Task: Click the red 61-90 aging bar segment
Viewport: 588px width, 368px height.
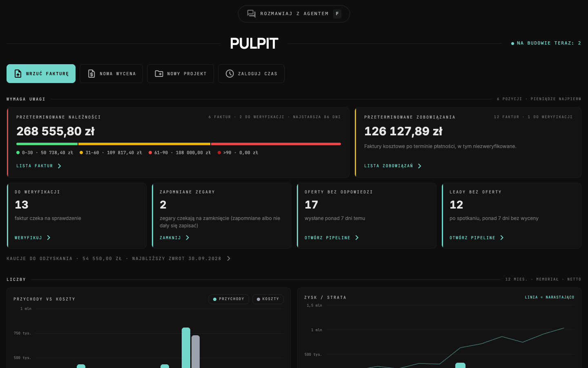Action: 276,144
